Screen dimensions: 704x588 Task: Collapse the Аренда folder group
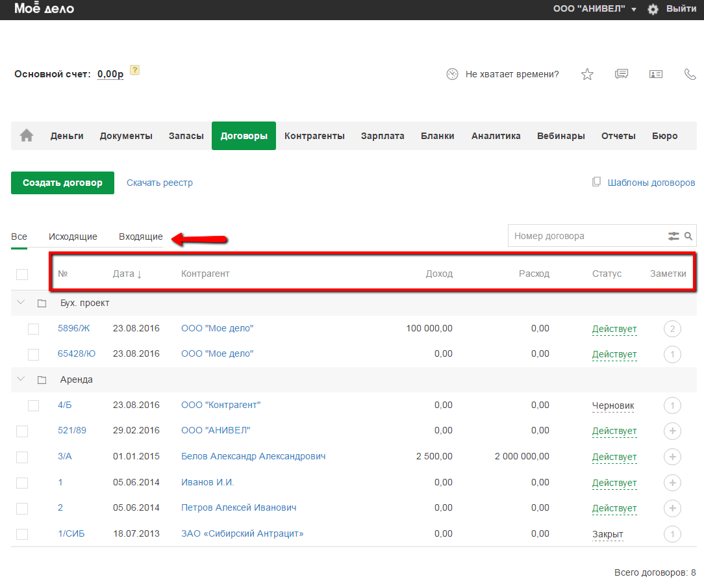(21, 379)
